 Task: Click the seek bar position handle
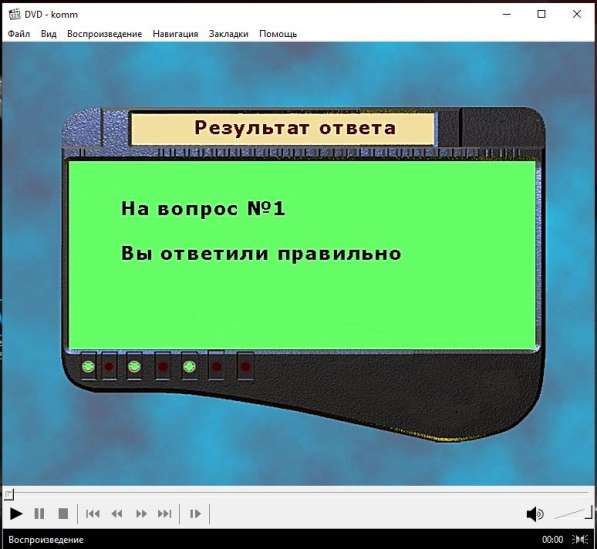tap(9, 495)
